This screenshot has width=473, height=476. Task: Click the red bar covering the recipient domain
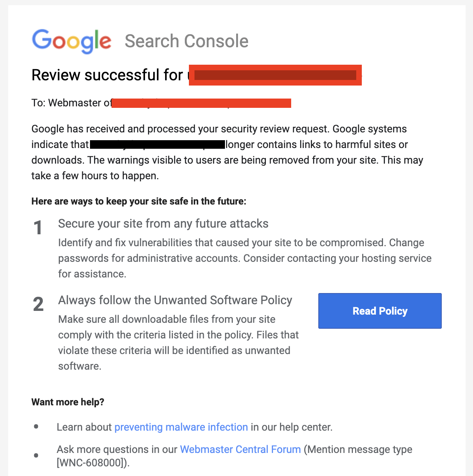[x=201, y=103]
